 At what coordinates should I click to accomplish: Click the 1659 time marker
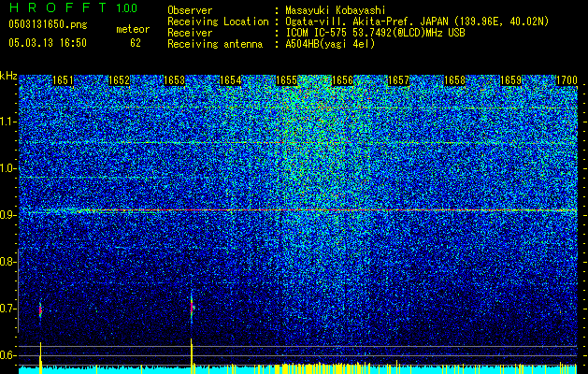pos(510,80)
